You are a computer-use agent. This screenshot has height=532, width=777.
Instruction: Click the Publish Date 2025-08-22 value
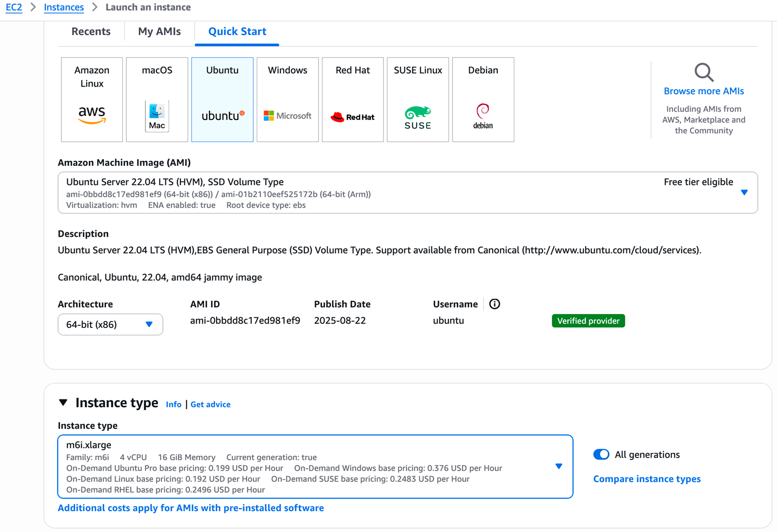click(x=340, y=320)
